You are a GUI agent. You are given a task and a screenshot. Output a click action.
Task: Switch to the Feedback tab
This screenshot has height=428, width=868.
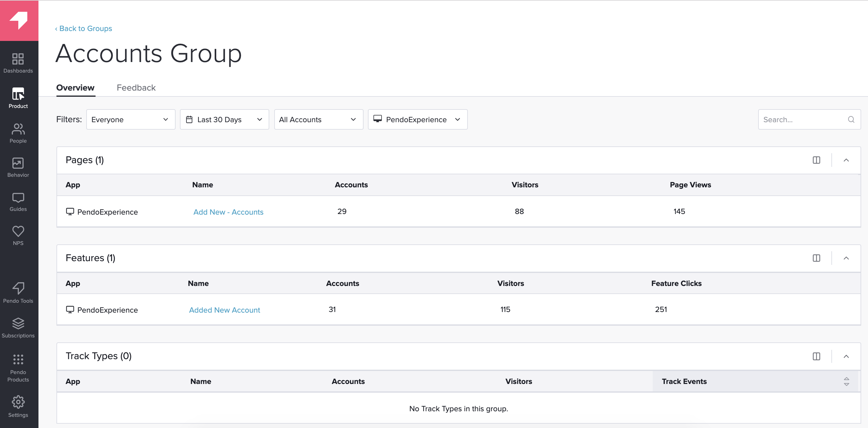pyautogui.click(x=136, y=88)
